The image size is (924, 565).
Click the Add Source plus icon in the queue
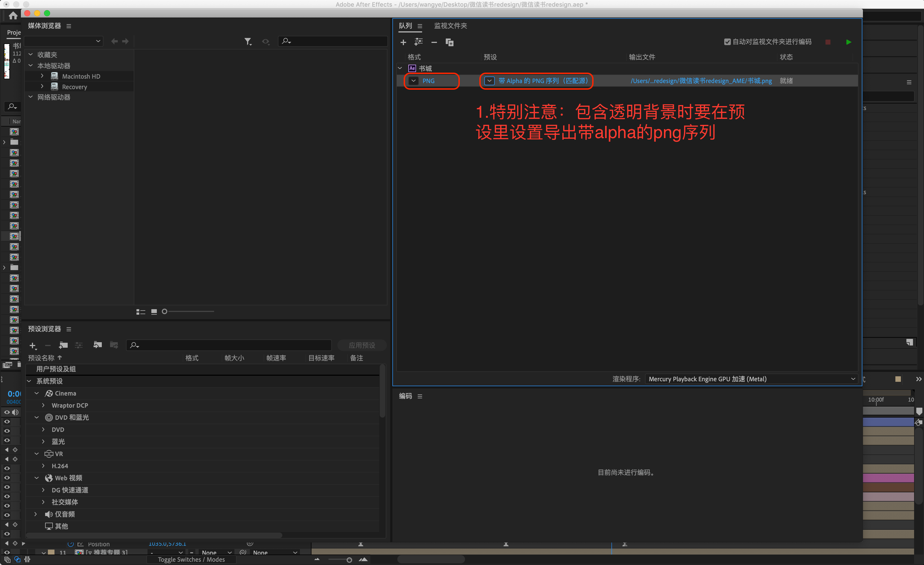click(x=403, y=42)
